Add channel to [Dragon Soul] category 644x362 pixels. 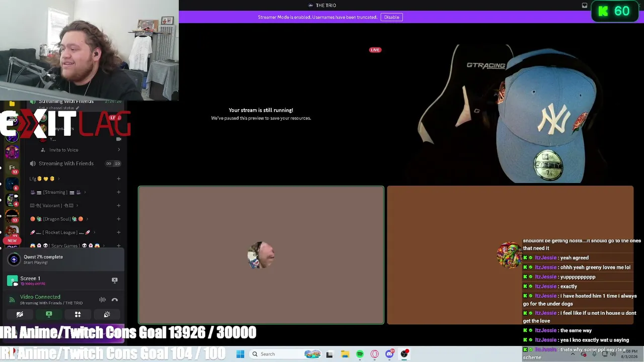tap(119, 219)
